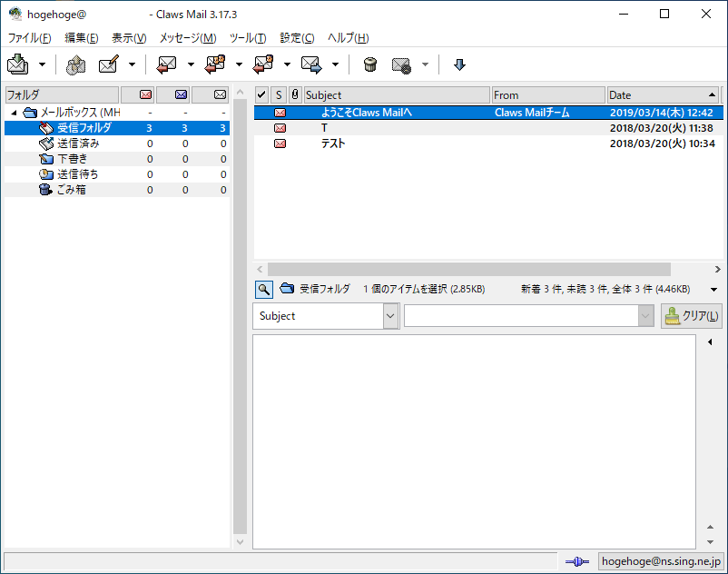Toggle the quick search magnifier button
This screenshot has height=574, width=728.
[264, 290]
